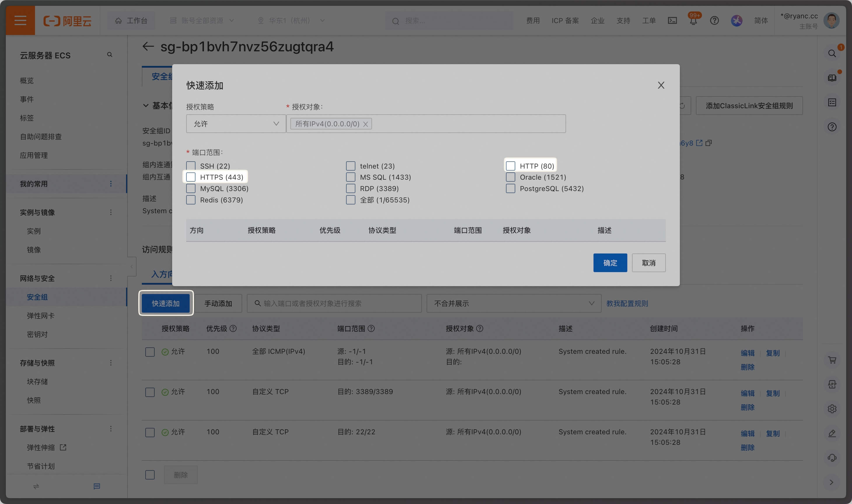Select the ICMP rule row checkbox
This screenshot has width=852, height=504.
click(x=149, y=352)
